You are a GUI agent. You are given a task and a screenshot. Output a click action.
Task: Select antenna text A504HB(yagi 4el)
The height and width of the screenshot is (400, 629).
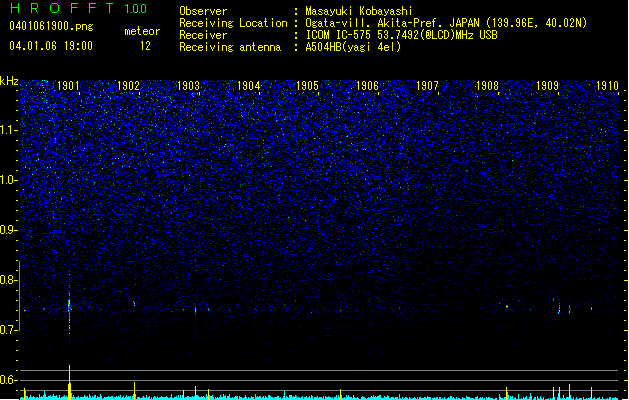pos(353,47)
